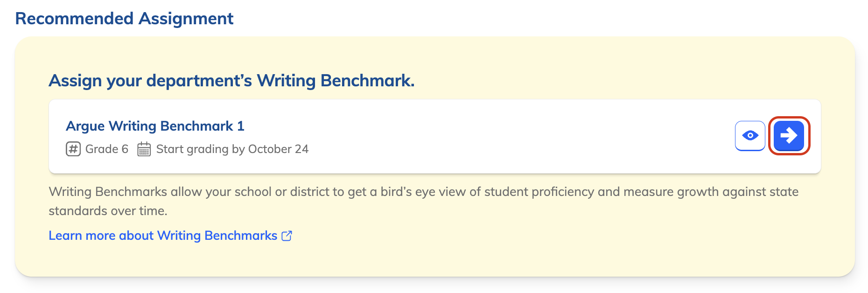Select the Grade 6 label
This screenshot has width=868, height=293.
[107, 149]
